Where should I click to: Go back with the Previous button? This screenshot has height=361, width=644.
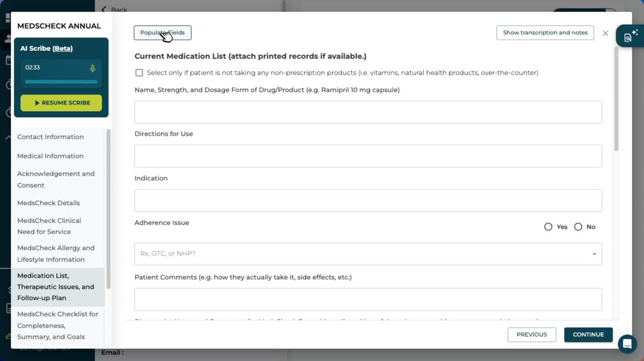[x=531, y=335]
